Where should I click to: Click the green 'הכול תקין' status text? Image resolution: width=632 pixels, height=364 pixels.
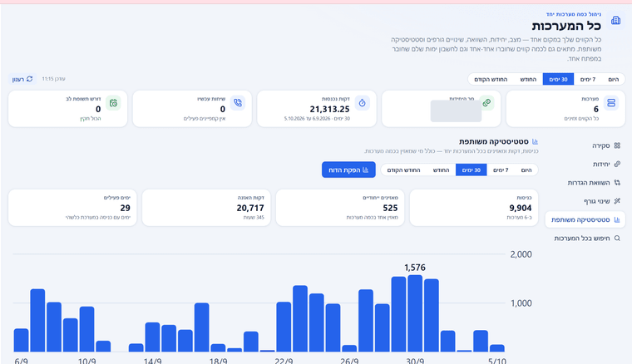[91, 119]
